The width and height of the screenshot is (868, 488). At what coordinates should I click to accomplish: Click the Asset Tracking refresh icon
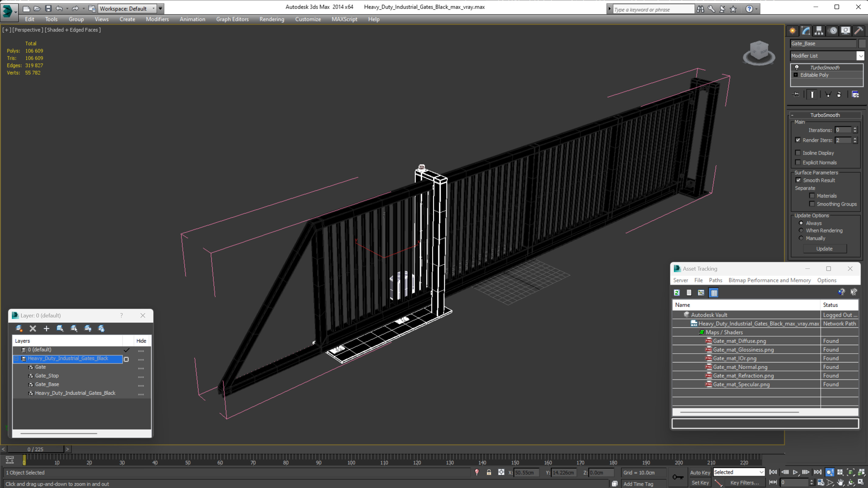(677, 292)
